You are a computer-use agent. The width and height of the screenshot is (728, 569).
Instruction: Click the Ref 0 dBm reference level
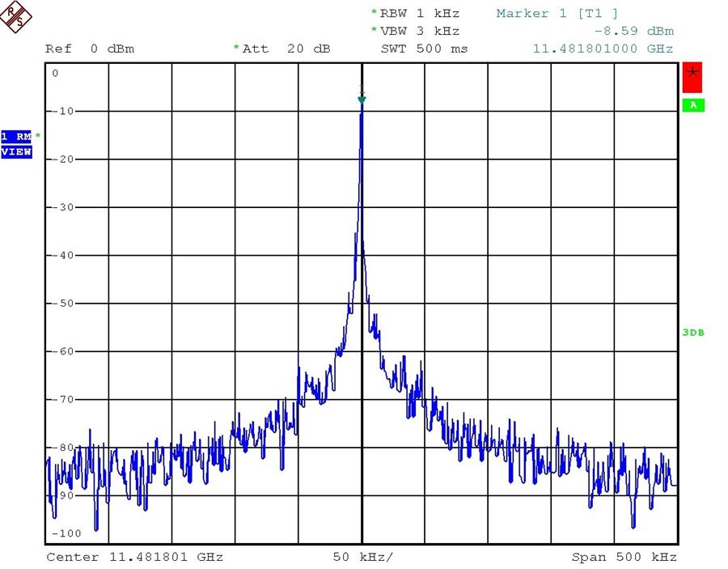click(90, 49)
